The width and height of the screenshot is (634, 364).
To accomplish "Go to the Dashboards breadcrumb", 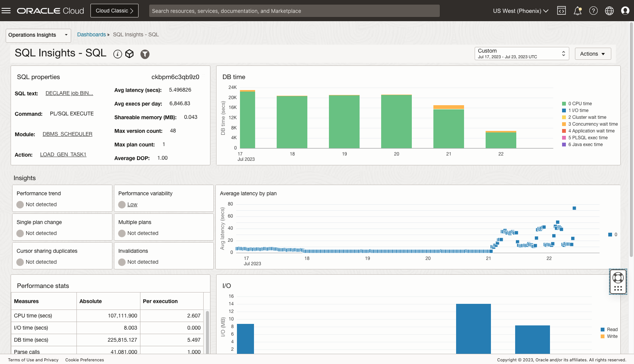I will [91, 34].
